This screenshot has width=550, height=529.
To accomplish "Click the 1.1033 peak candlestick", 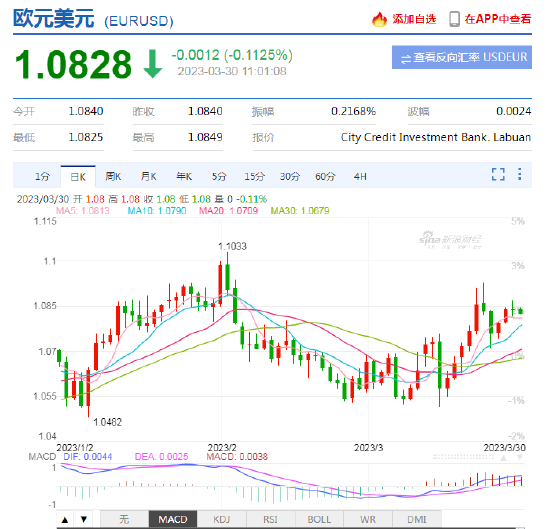I will click(228, 277).
